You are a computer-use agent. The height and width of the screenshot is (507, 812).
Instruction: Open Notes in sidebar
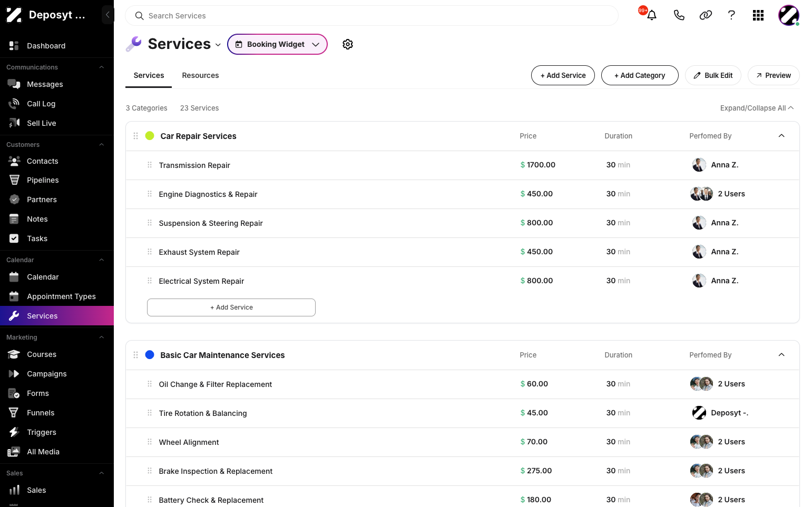57,219
